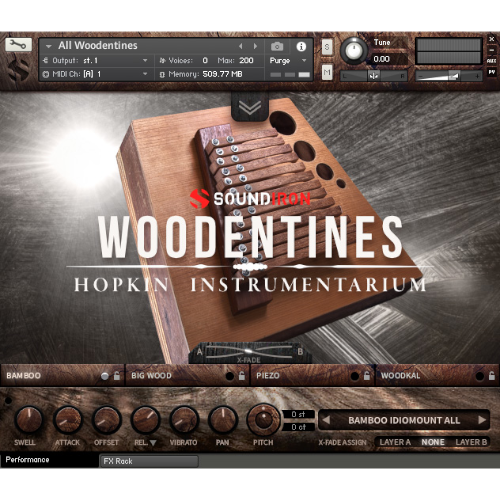This screenshot has width=500, height=500.
Task: Assign X-Fade to LAYER B
Action: pos(471,442)
